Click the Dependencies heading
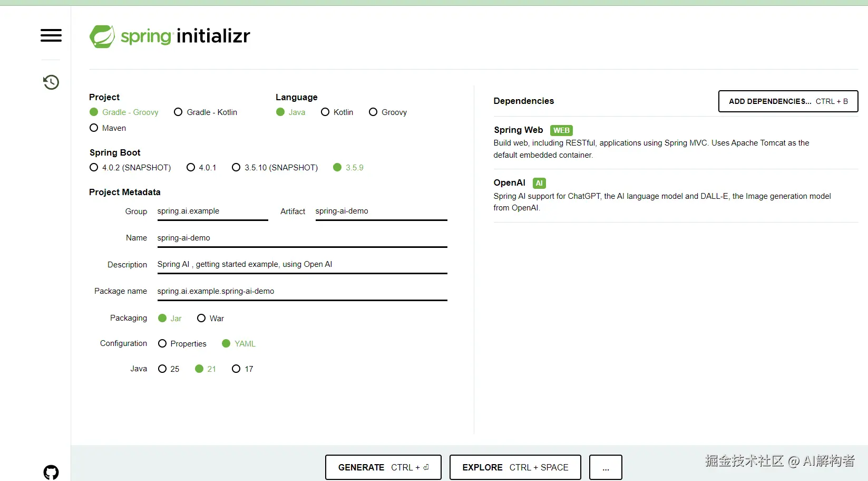868x481 pixels. point(524,101)
